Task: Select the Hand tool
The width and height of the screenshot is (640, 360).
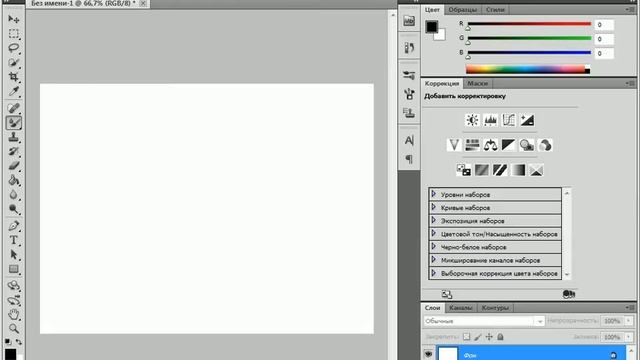Action: 13,314
